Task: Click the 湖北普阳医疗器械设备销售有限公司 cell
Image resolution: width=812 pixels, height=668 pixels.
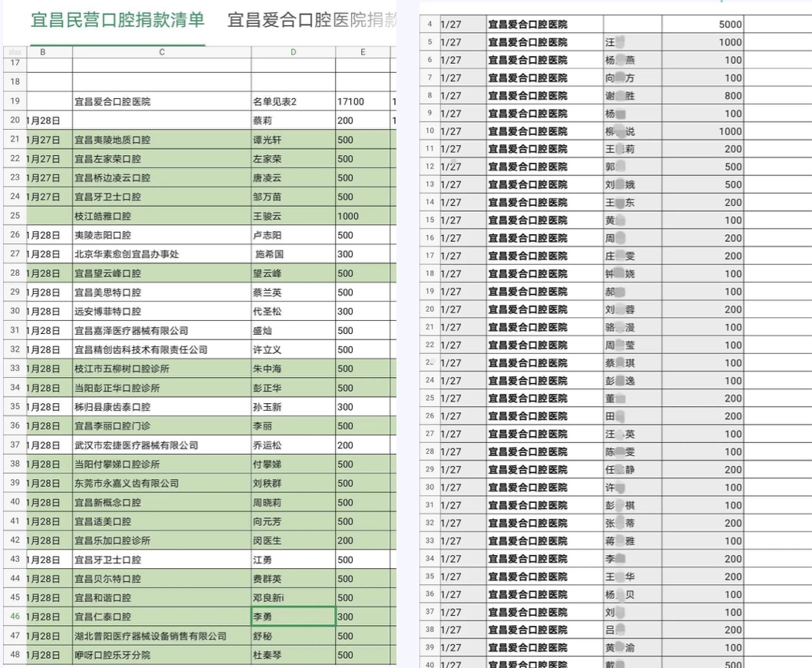Action: (162, 636)
